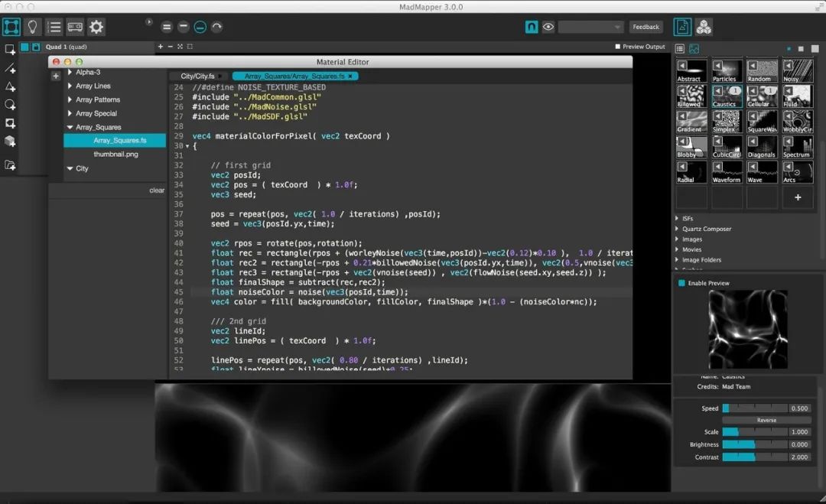
Task: Expand the Images library section
Action: click(677, 239)
